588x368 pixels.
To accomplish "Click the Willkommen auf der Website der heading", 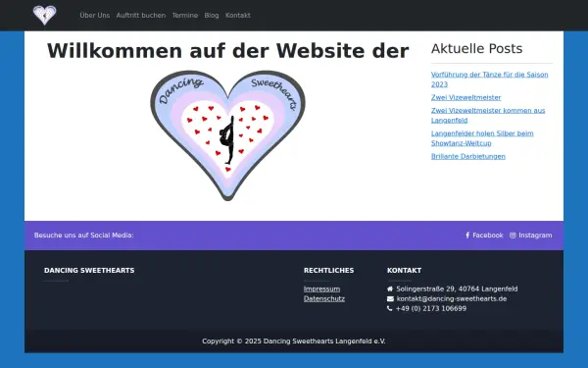I will [x=227, y=51].
